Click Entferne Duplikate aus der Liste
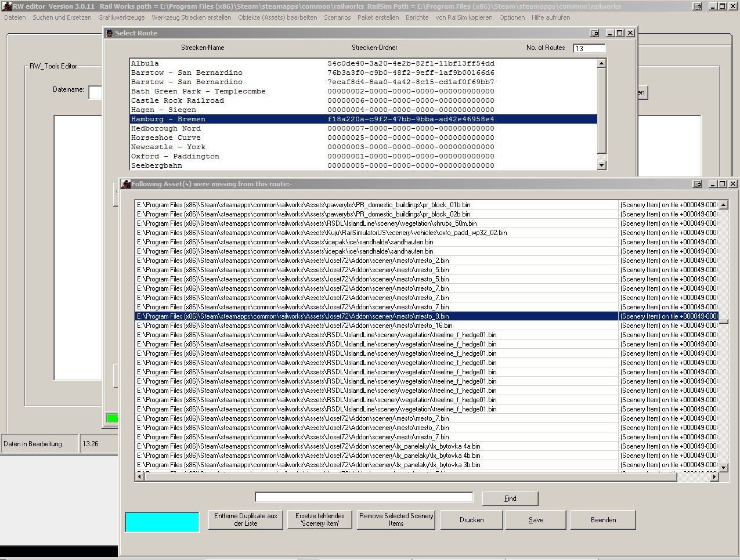This screenshot has width=740, height=560. point(246,519)
